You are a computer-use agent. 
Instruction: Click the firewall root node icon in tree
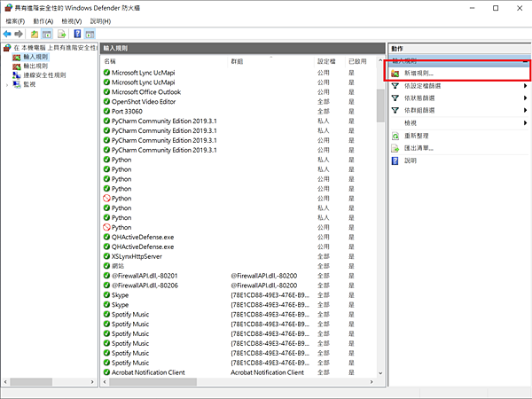click(7, 48)
